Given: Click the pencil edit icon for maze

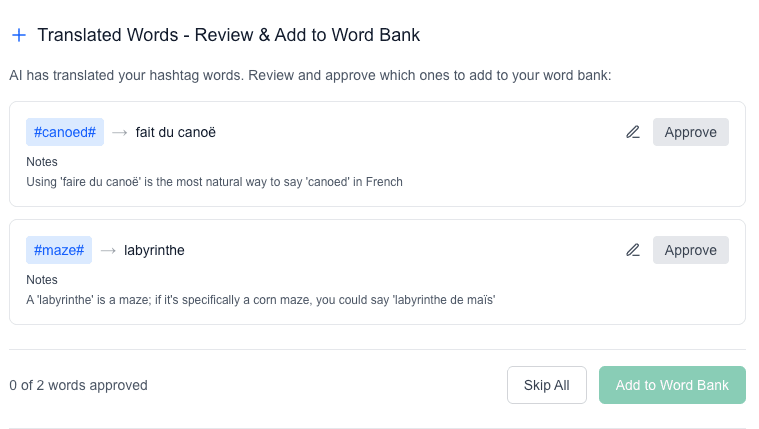Looking at the screenshot, I should pos(632,250).
